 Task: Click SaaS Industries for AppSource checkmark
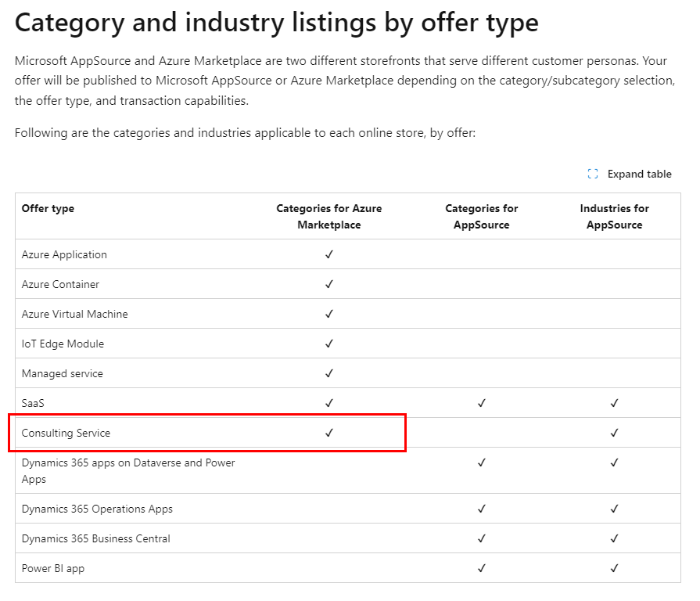coord(614,403)
